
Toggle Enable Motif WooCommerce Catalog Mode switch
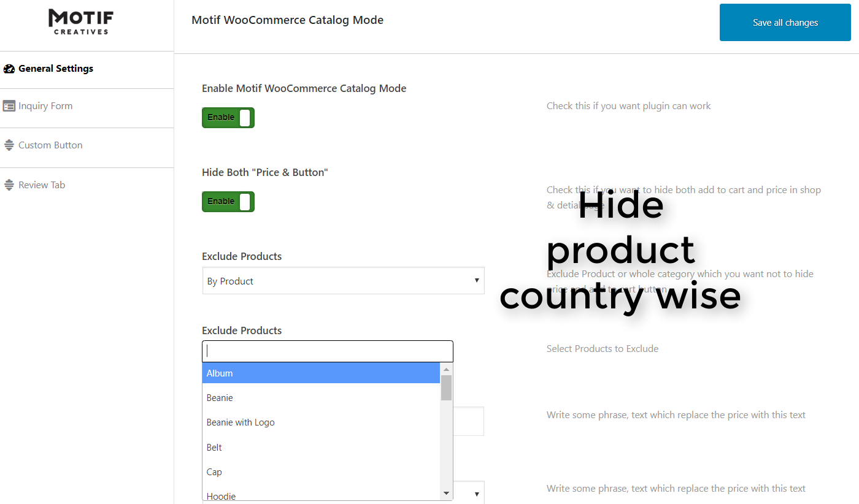tap(228, 118)
